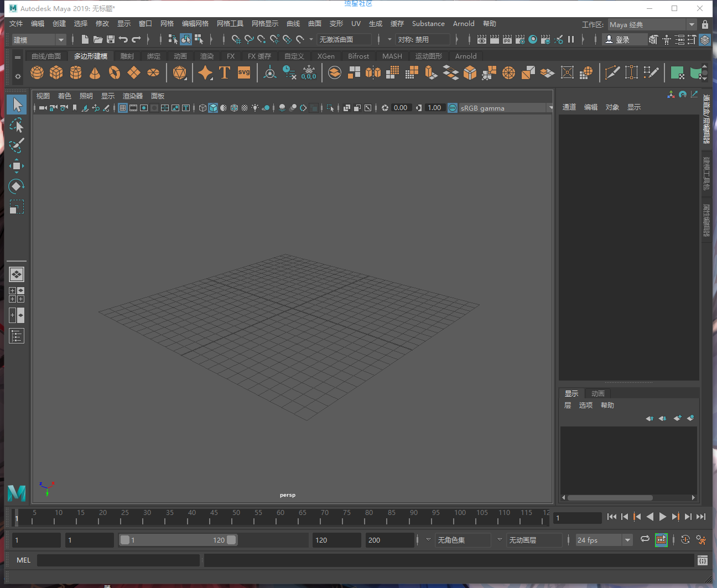717x588 pixels.
Task: Select the arrow Select tool
Action: 17,105
